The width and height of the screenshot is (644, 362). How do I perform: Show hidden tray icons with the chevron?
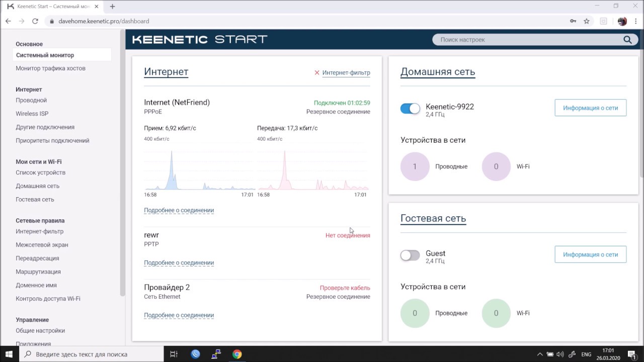pyautogui.click(x=540, y=354)
